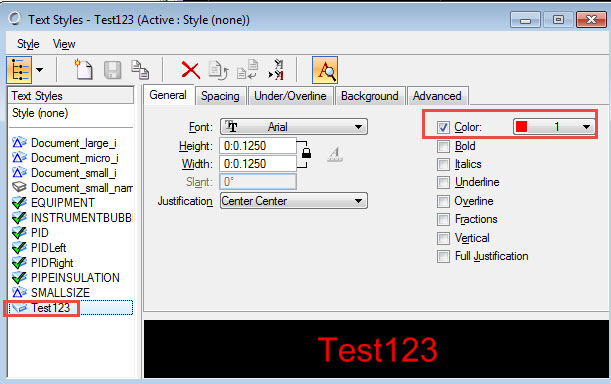611x384 pixels.
Task: Open the red color swatch picker
Action: [554, 127]
